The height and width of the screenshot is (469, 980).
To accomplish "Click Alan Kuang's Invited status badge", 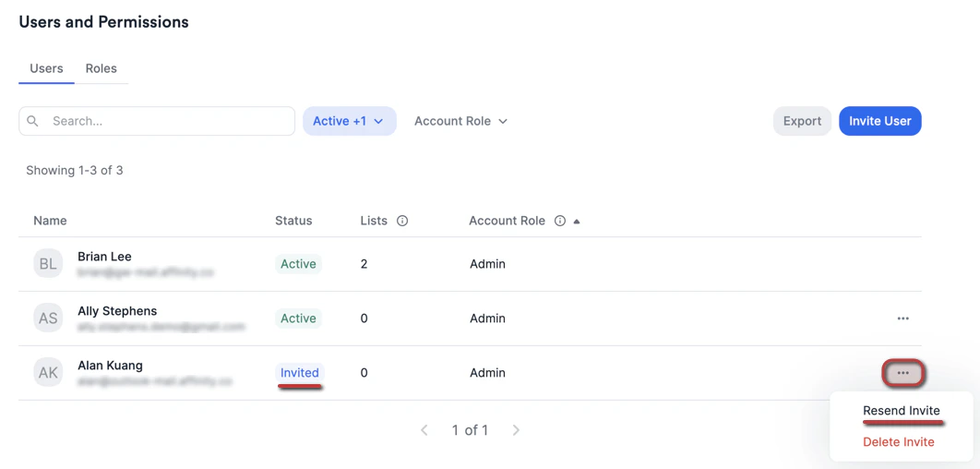I will coord(299,373).
